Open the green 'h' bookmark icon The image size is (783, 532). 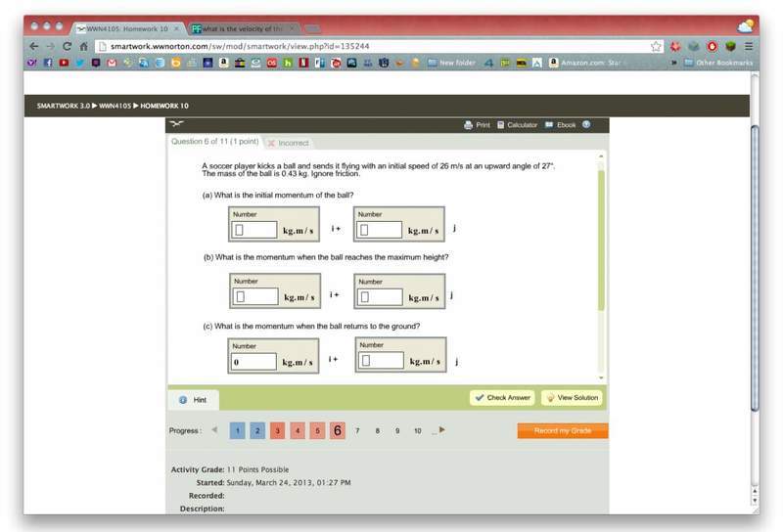click(x=288, y=63)
